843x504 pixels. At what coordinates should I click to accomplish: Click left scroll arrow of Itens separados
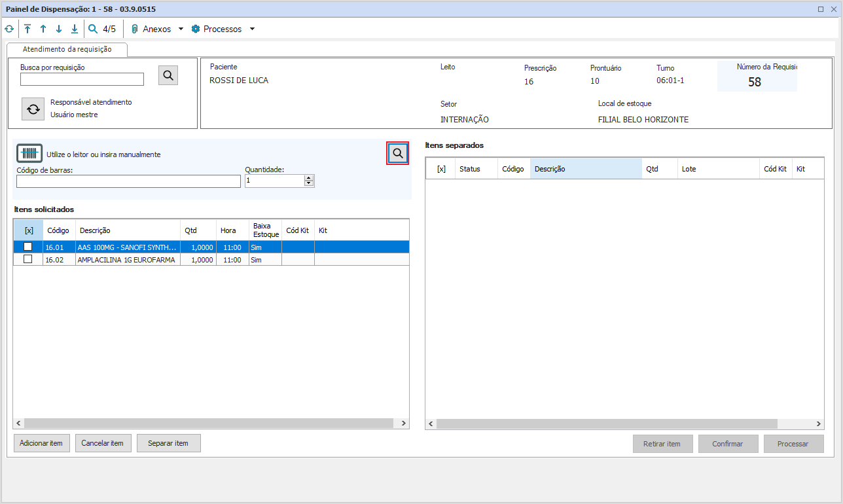[x=431, y=423]
